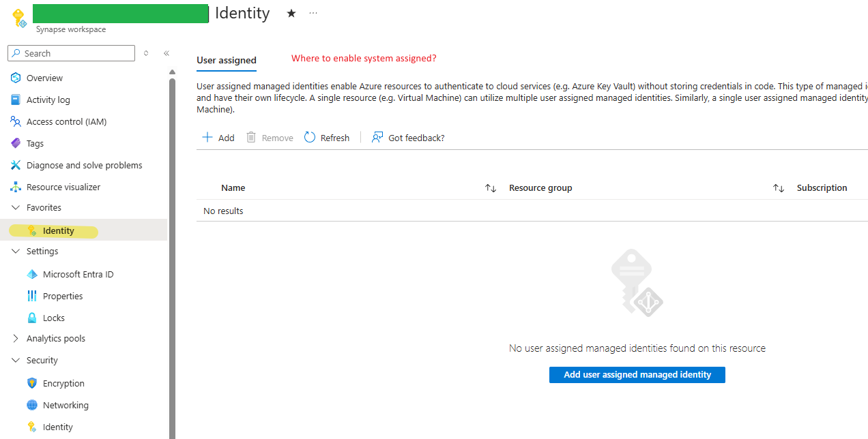Click the up/down expand-collapse arrows beside Search
868x439 pixels.
146,53
